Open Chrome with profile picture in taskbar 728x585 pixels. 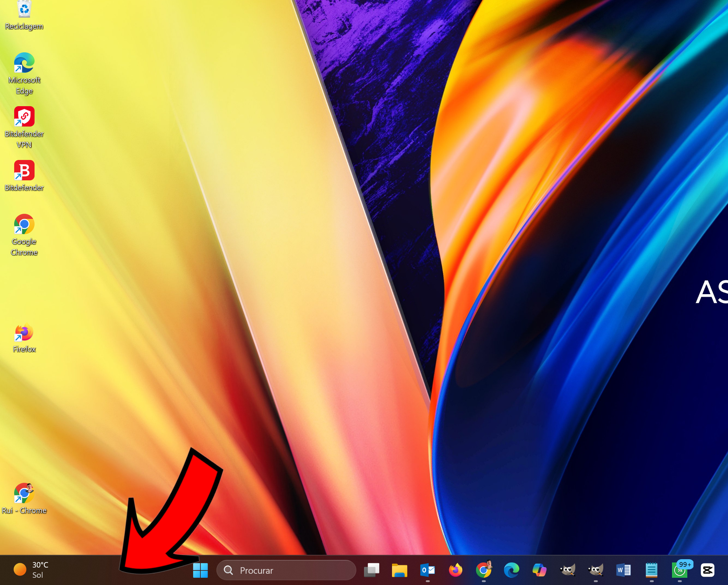[484, 570]
